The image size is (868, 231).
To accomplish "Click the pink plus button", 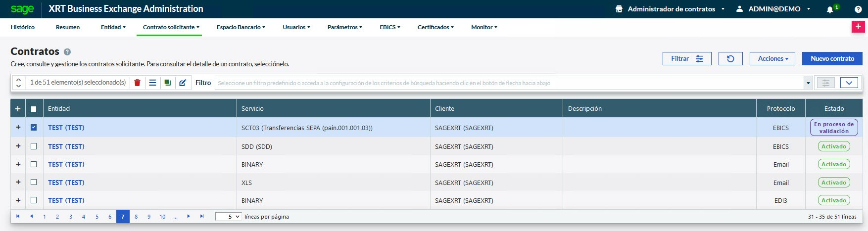I will (858, 27).
